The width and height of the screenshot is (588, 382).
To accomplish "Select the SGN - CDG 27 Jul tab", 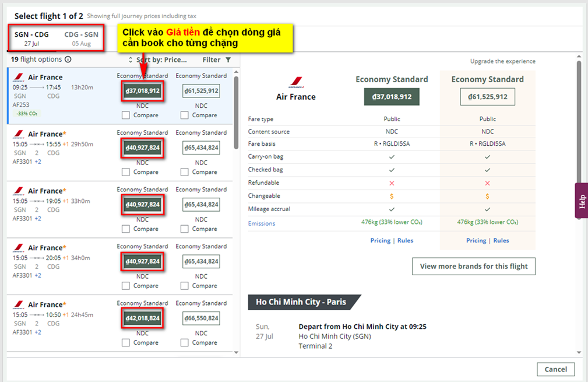I will pyautogui.click(x=32, y=38).
